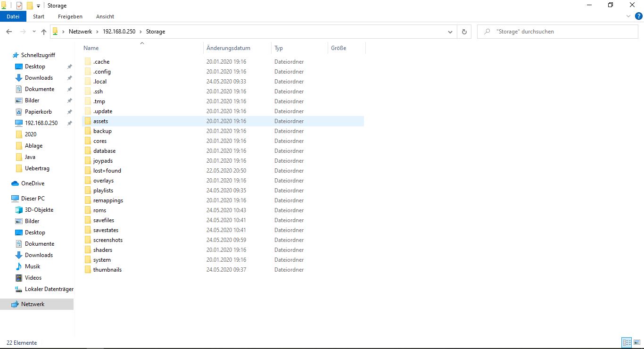Expand the chevron after 192.168.0.250 breadcrumb
This screenshot has height=349, width=644.
[x=140, y=32]
